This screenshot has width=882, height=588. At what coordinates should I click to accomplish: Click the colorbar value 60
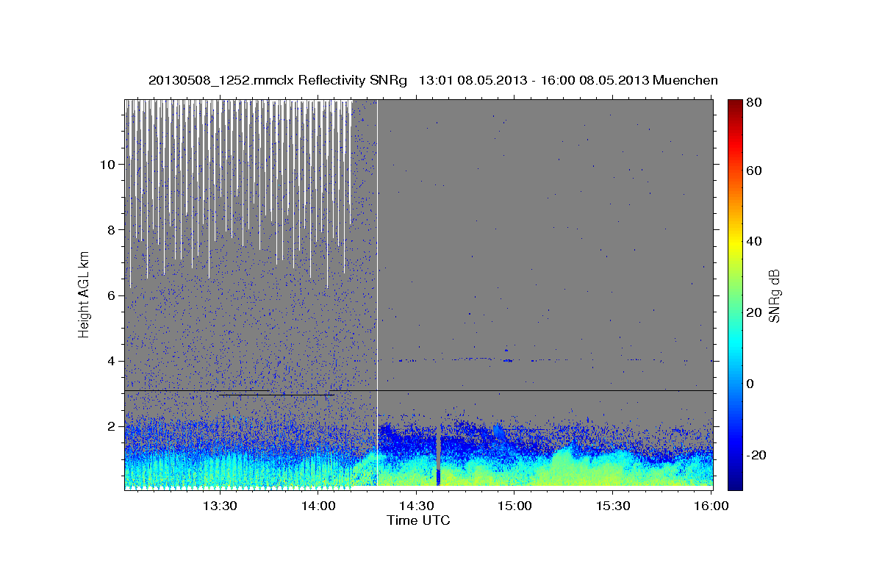click(x=755, y=171)
